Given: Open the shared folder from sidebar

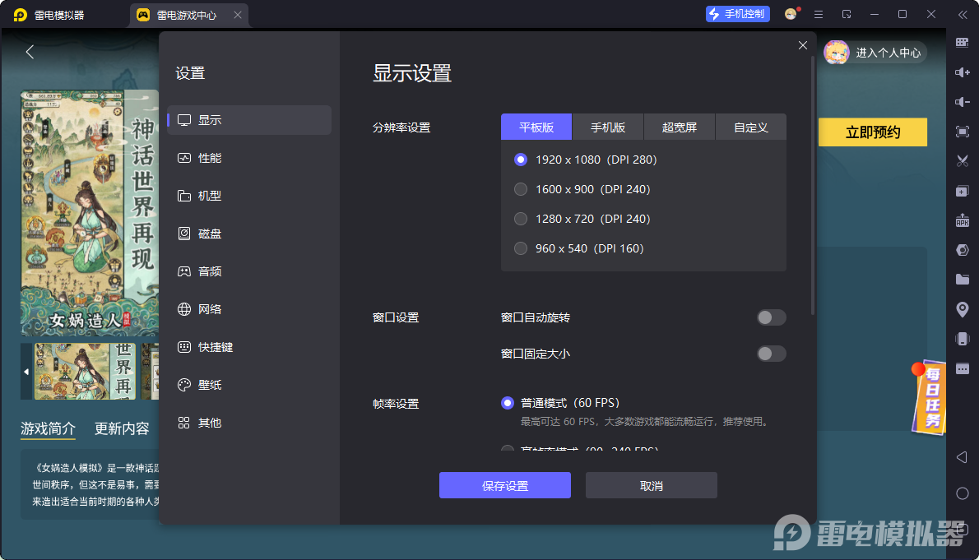Looking at the screenshot, I should tap(961, 280).
